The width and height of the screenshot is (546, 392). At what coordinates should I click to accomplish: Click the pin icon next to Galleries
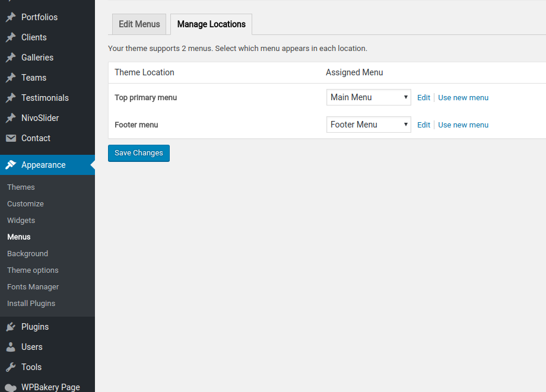click(x=11, y=58)
